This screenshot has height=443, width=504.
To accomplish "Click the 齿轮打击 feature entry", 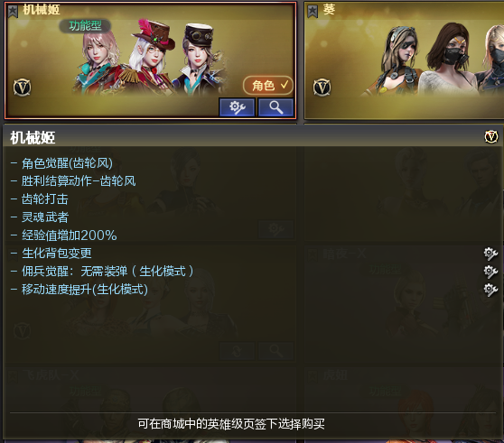I will click(44, 199).
